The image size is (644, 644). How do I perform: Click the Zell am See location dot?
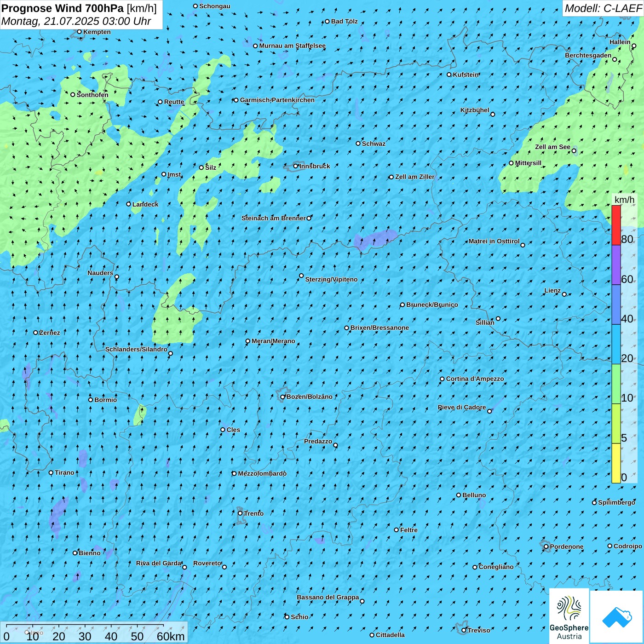pos(574,150)
